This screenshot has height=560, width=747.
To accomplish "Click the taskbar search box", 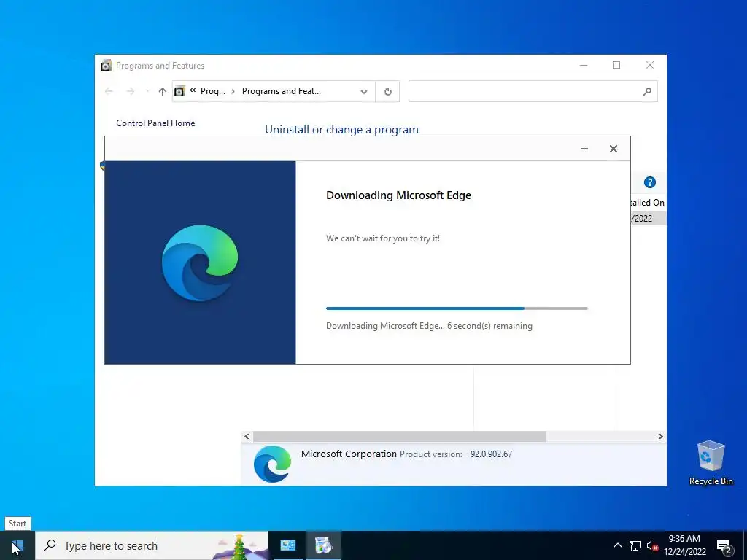I will pyautogui.click(x=152, y=545).
